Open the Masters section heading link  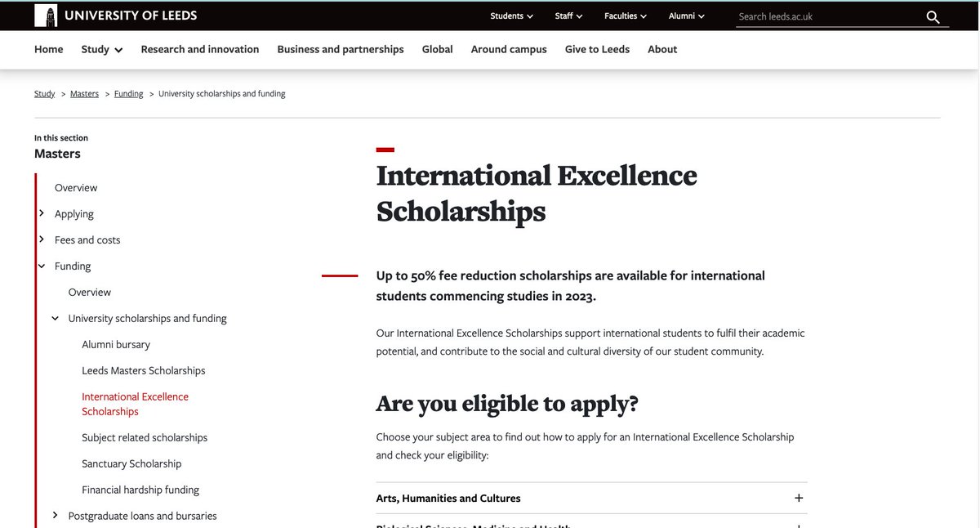coord(57,154)
